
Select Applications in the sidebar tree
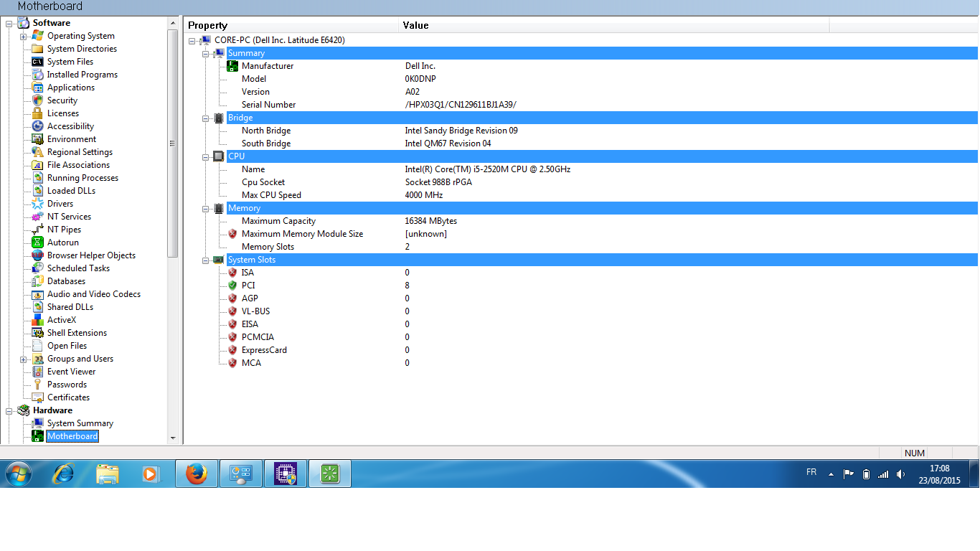coord(71,88)
